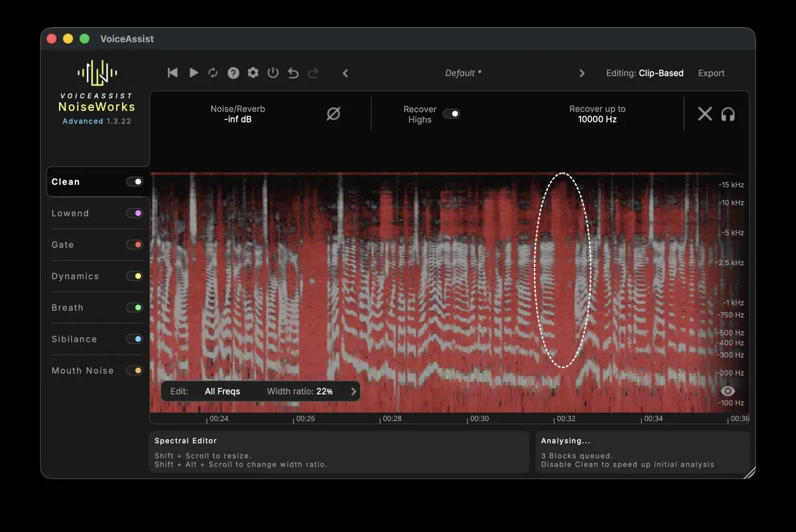Click the phase invert icon

click(x=334, y=114)
